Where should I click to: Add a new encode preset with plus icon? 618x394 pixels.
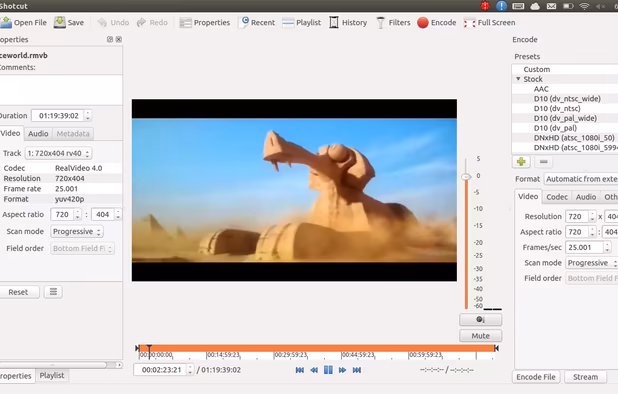521,162
